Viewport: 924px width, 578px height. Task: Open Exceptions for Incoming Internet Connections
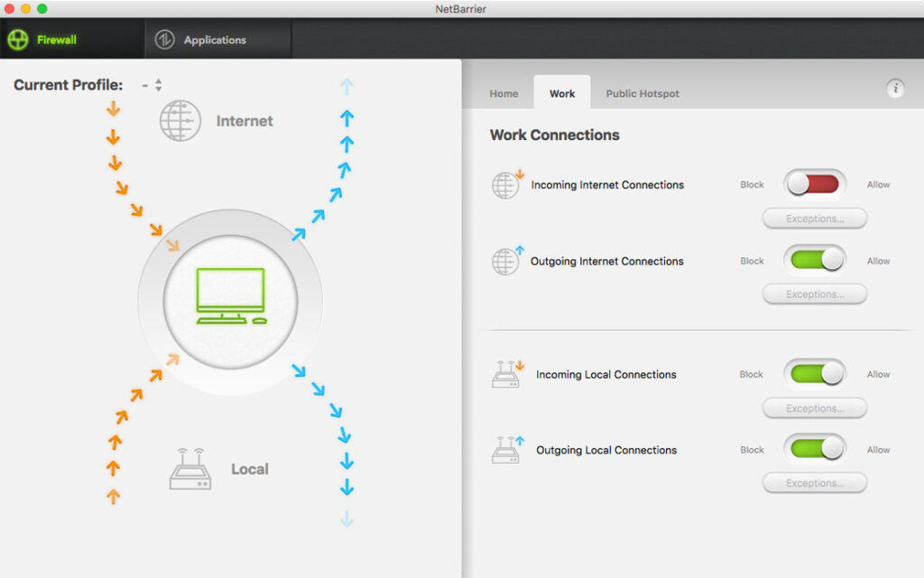tap(814, 219)
